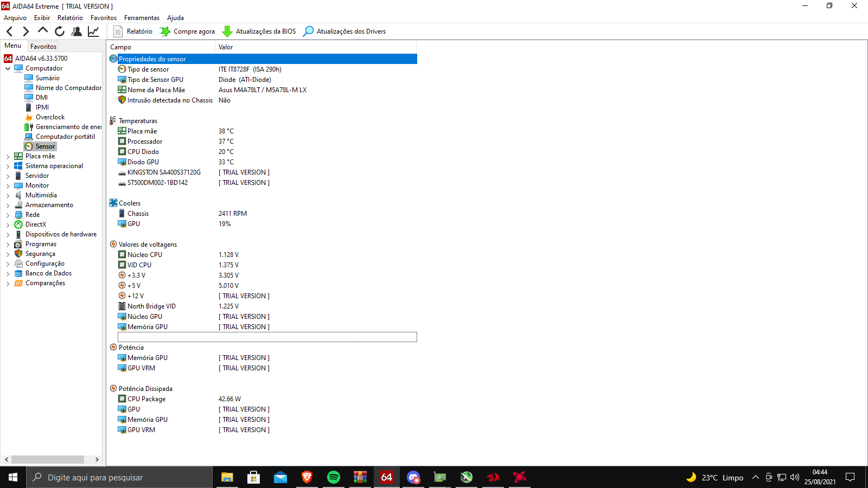Go forward with the right arrow toolbar icon
This screenshot has width=868, height=488.
coord(25,31)
